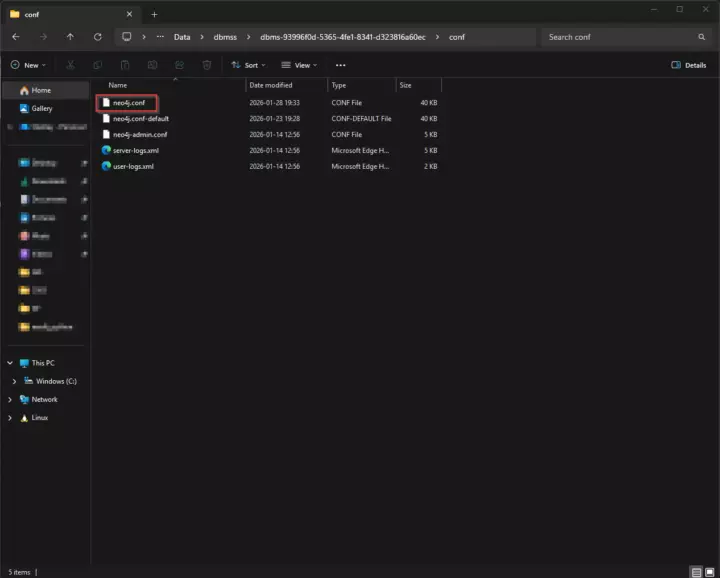
Task: Click the magnifier icon in search box
Action: click(x=702, y=37)
